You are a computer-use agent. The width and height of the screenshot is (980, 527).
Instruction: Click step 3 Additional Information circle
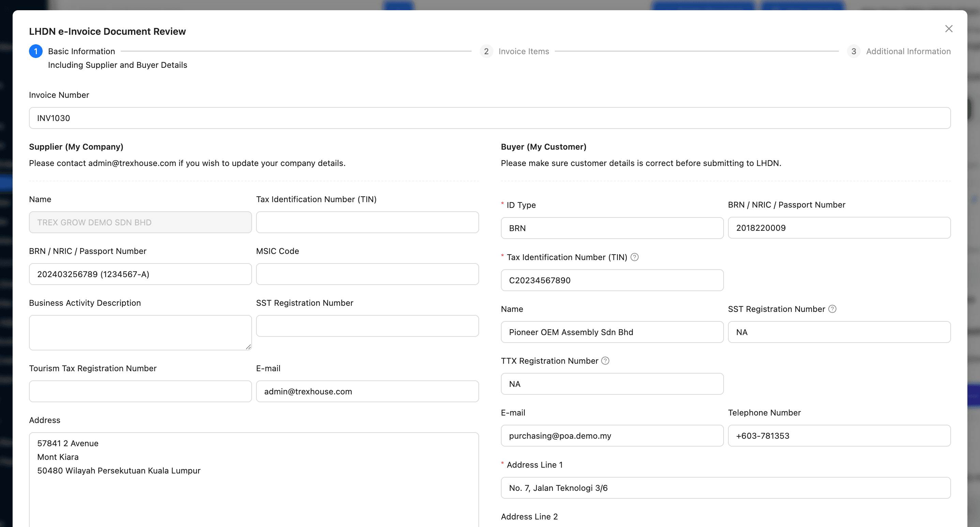coord(854,51)
